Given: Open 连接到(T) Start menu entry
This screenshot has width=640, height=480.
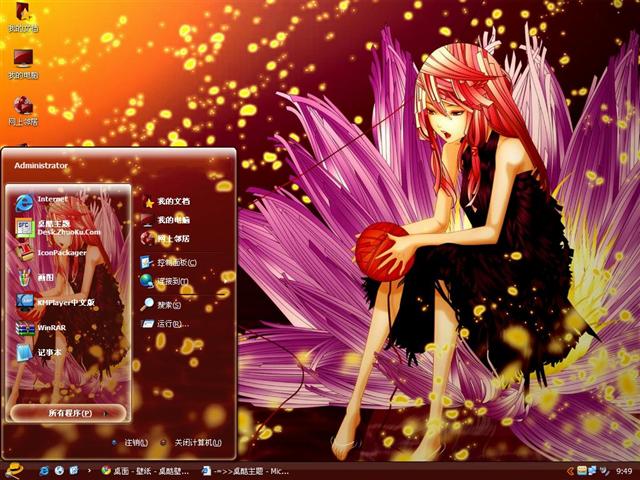Looking at the screenshot, I should pos(164,281).
